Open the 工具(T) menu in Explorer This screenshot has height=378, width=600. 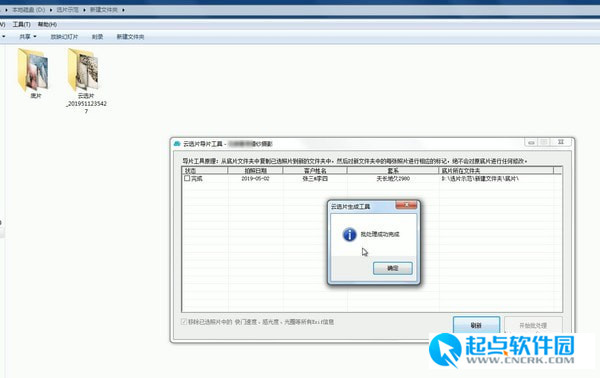click(x=21, y=24)
